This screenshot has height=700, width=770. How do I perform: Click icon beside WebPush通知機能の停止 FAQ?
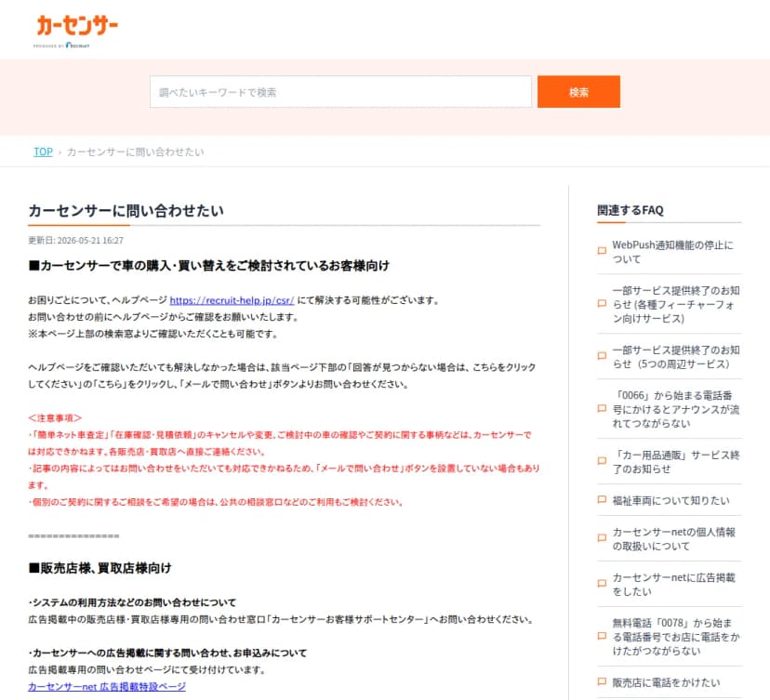[x=602, y=251]
